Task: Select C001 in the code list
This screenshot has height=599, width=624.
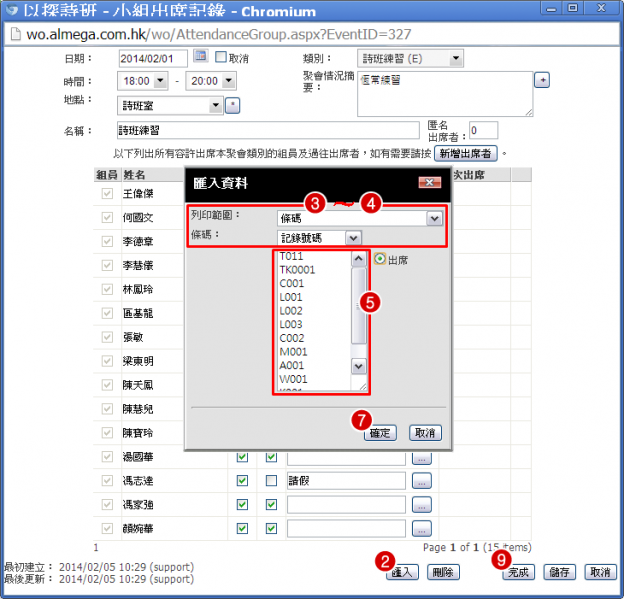Action: [x=291, y=283]
